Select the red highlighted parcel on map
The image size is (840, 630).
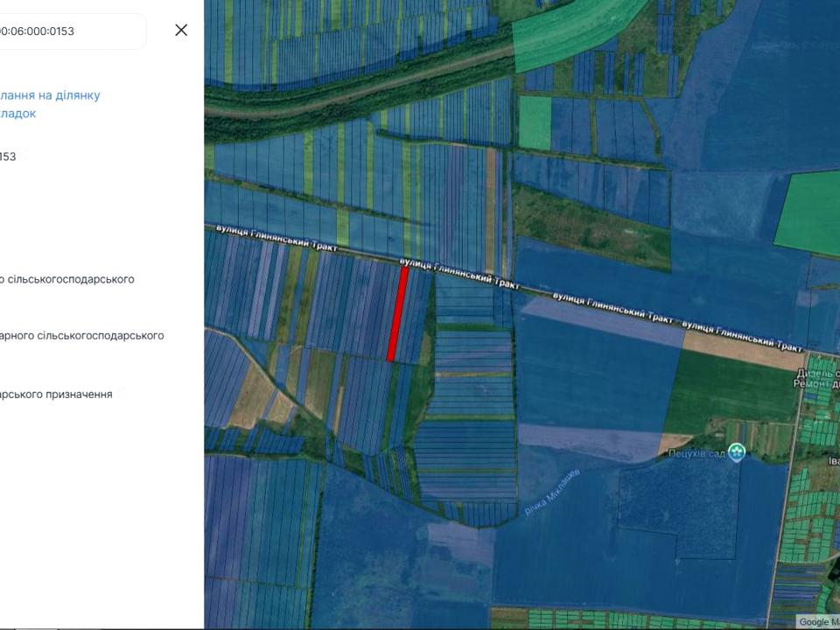(x=397, y=313)
